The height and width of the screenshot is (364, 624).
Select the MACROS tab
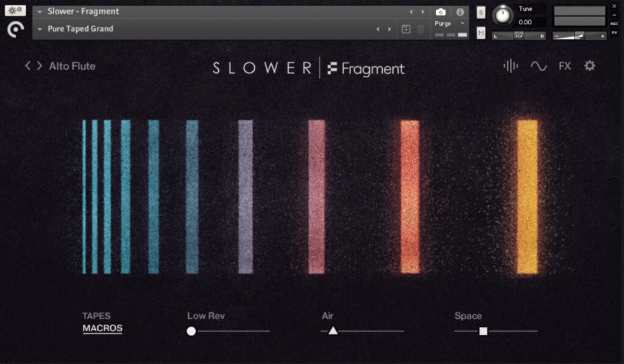tap(102, 328)
